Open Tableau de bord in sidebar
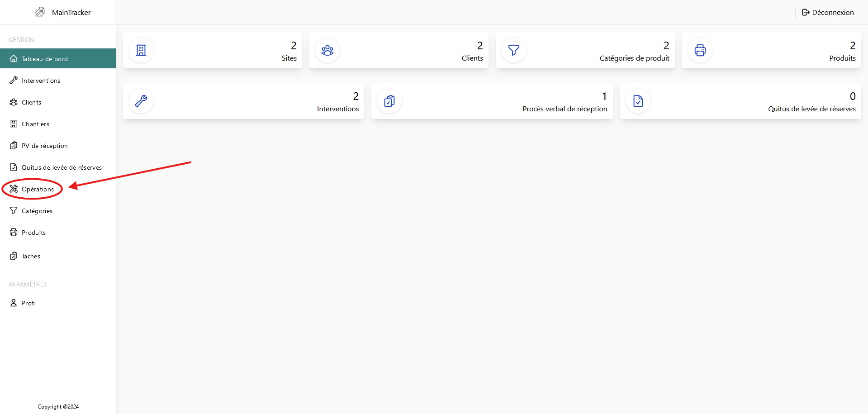 click(44, 59)
